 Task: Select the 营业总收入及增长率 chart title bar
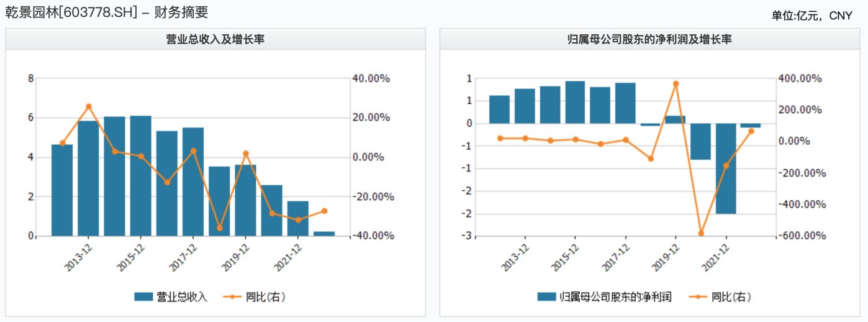215,40
